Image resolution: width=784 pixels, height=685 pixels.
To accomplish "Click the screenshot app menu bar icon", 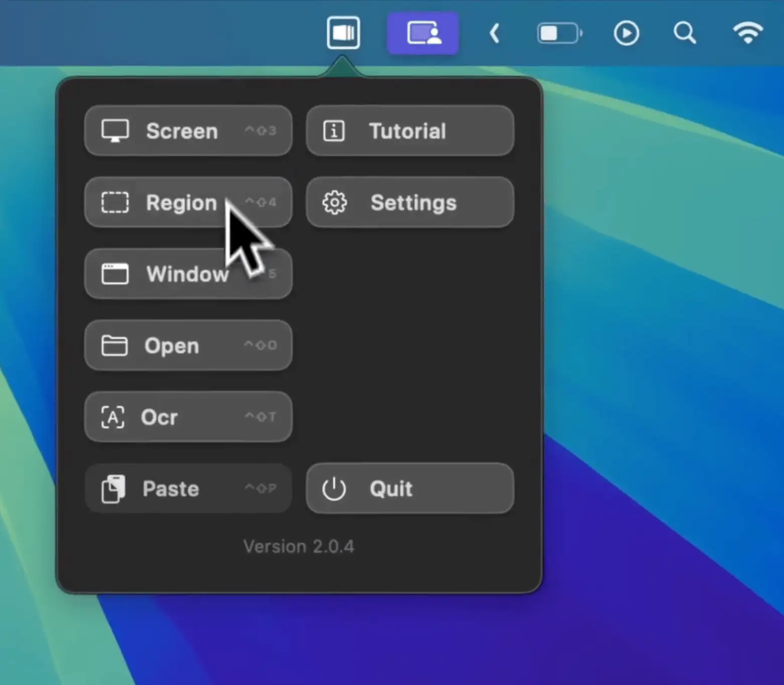I will (343, 33).
